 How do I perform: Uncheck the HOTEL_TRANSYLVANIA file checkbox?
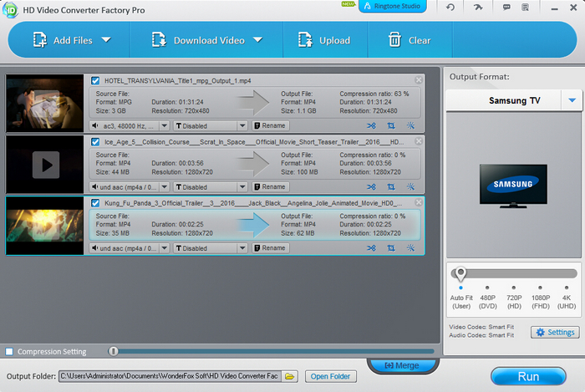pos(95,80)
